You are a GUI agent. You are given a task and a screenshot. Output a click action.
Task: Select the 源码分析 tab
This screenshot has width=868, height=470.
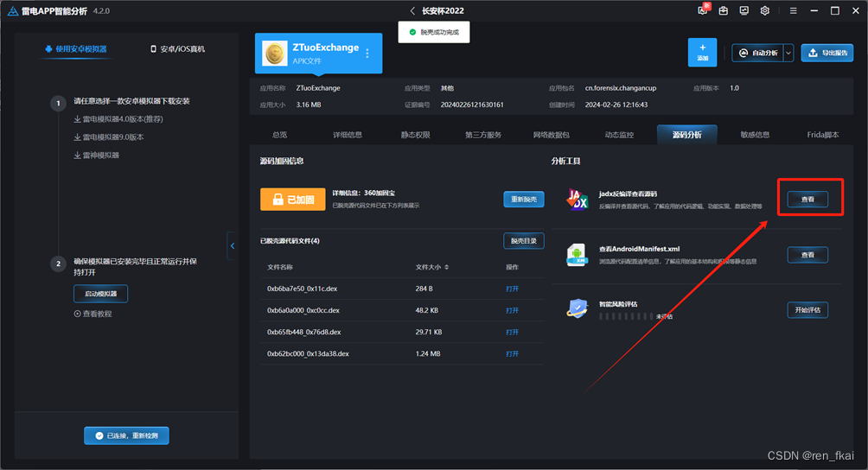click(x=687, y=135)
